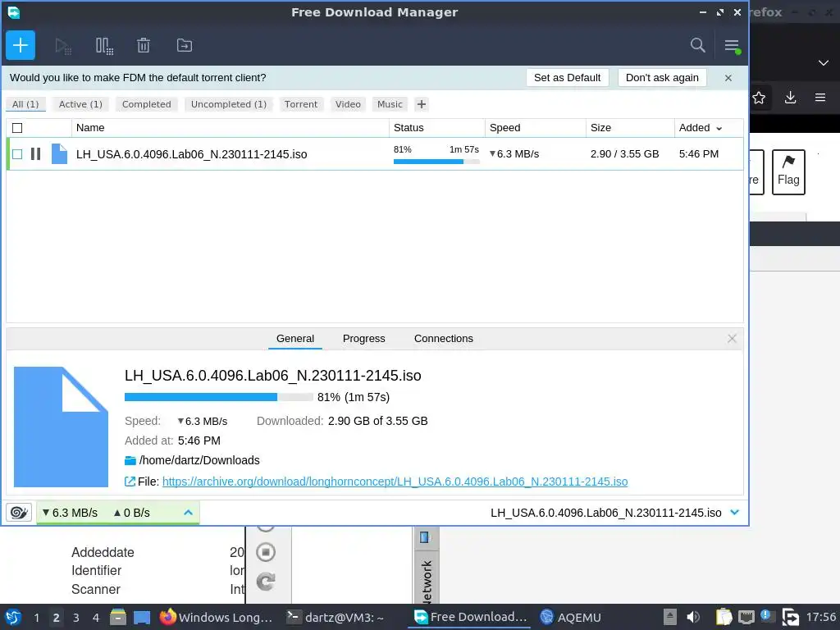The height and width of the screenshot is (630, 840).
Task: Switch to workspace 3 in taskbar
Action: (x=76, y=618)
